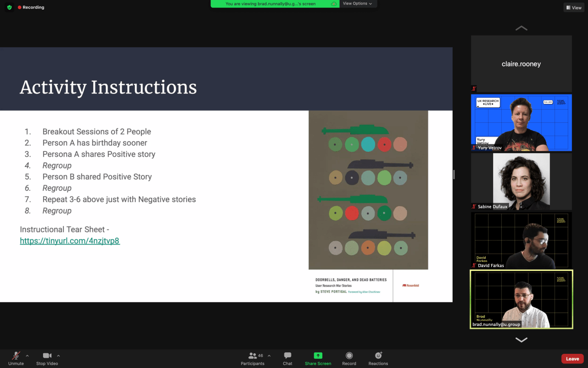Select the claire.rooney video tile
This screenshot has height=368, width=588.
(521, 64)
